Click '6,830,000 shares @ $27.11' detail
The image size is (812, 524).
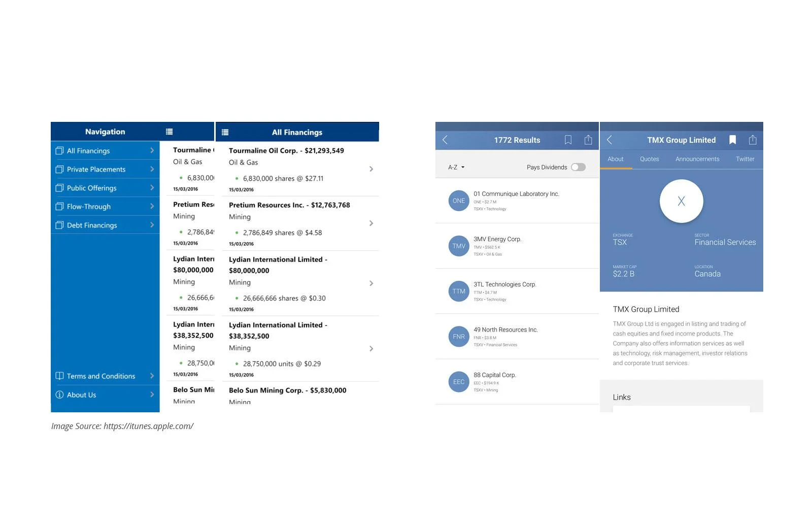pyautogui.click(x=283, y=179)
